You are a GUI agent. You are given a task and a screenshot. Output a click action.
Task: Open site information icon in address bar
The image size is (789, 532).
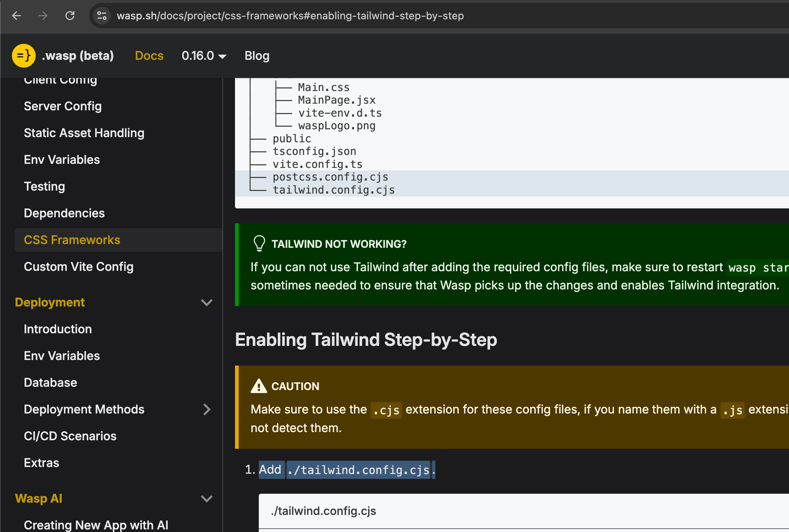(x=102, y=16)
